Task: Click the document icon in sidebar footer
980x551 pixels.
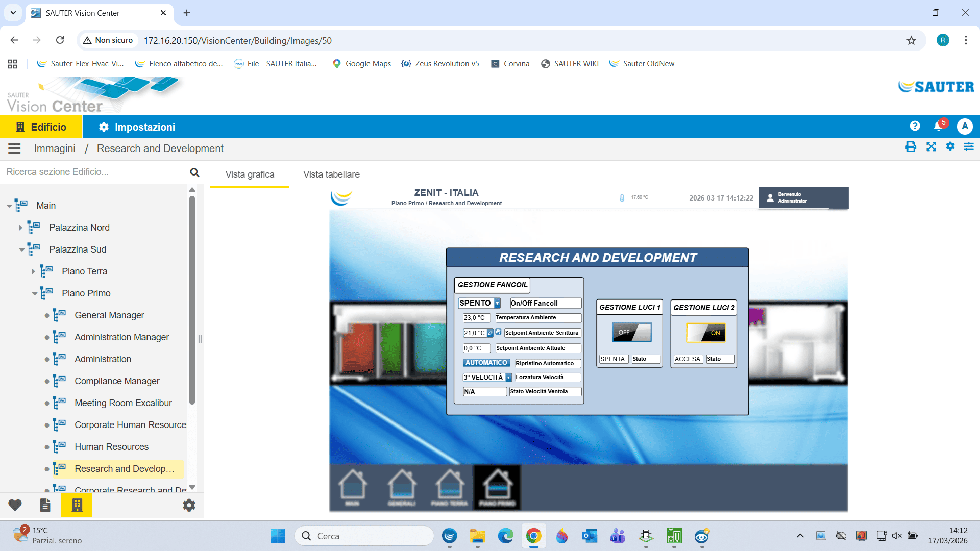Action: point(45,505)
